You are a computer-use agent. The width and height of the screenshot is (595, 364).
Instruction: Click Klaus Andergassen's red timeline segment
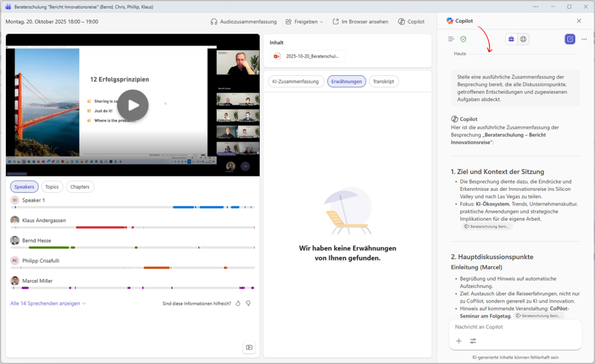(101, 227)
